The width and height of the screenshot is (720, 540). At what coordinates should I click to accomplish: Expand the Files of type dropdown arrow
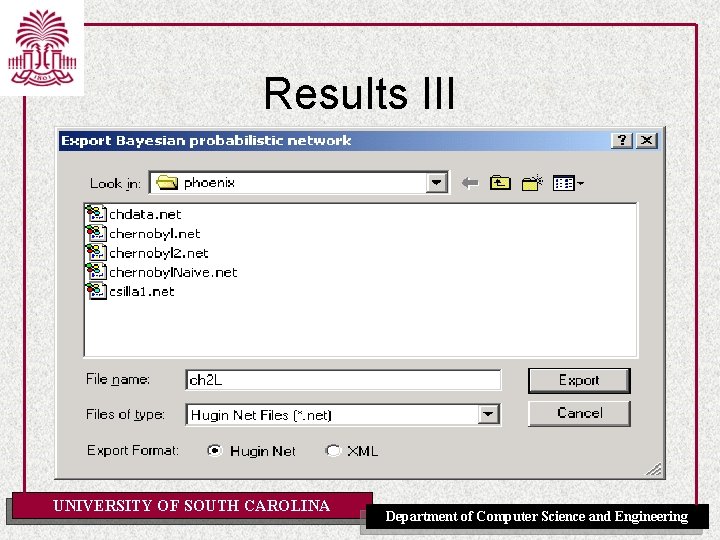tap(488, 415)
